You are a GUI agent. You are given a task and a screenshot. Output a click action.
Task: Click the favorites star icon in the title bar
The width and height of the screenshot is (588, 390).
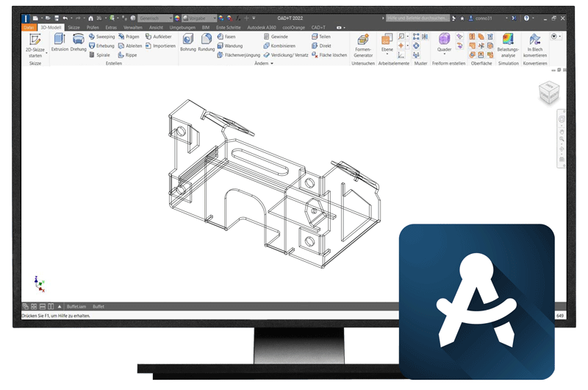(x=462, y=18)
